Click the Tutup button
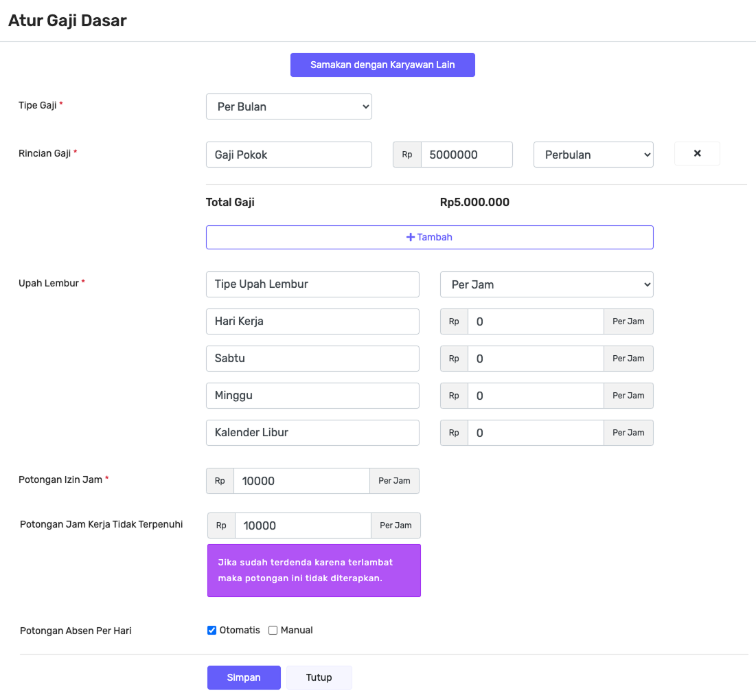Screen dimensions: 756x700 coord(319,677)
